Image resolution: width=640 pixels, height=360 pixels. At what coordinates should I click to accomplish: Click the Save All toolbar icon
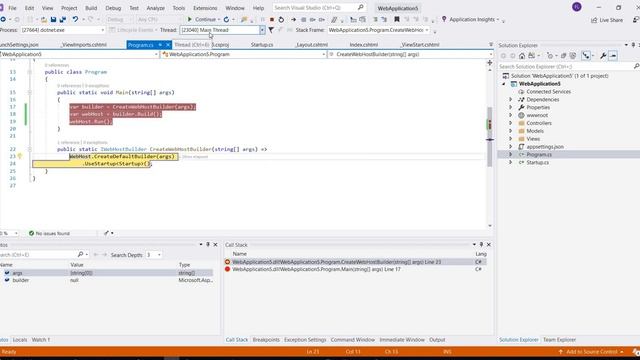click(x=63, y=19)
